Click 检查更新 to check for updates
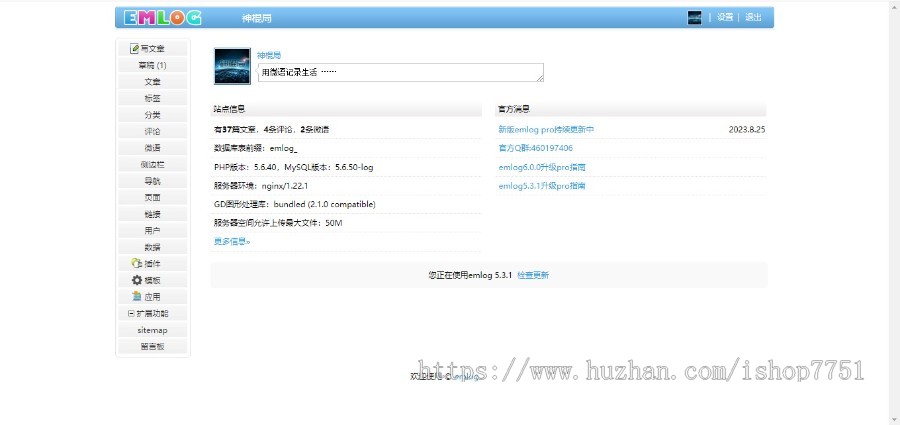The width and height of the screenshot is (900, 425). point(533,275)
